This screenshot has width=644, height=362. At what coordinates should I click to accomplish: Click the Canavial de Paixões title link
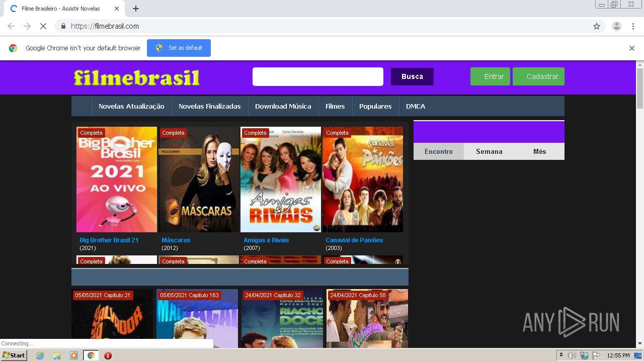(354, 240)
